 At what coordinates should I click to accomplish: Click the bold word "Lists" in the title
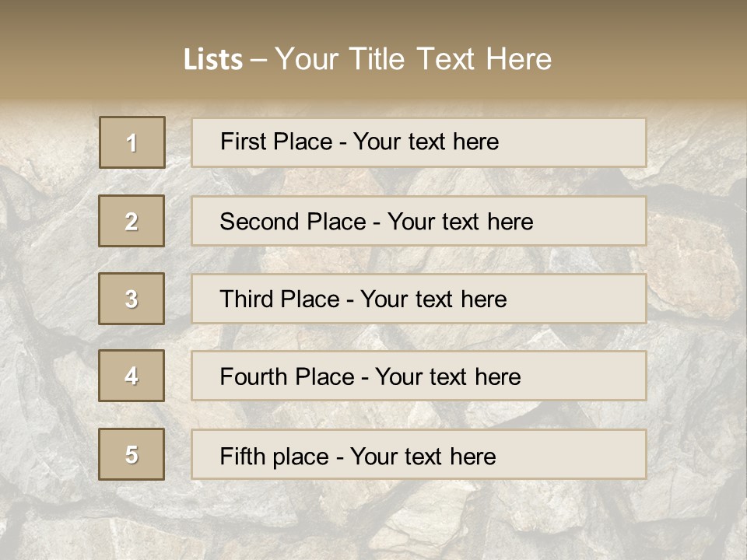[212, 60]
